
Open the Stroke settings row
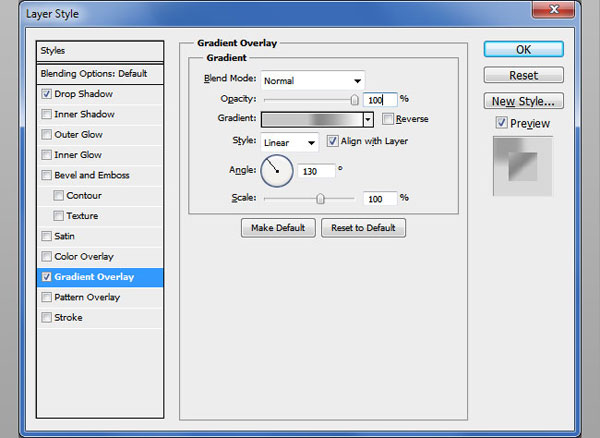click(100, 318)
